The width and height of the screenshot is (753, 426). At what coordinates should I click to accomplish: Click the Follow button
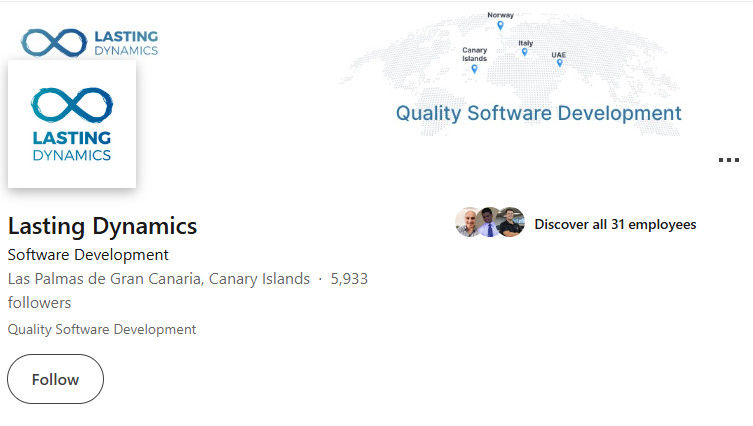coord(55,379)
